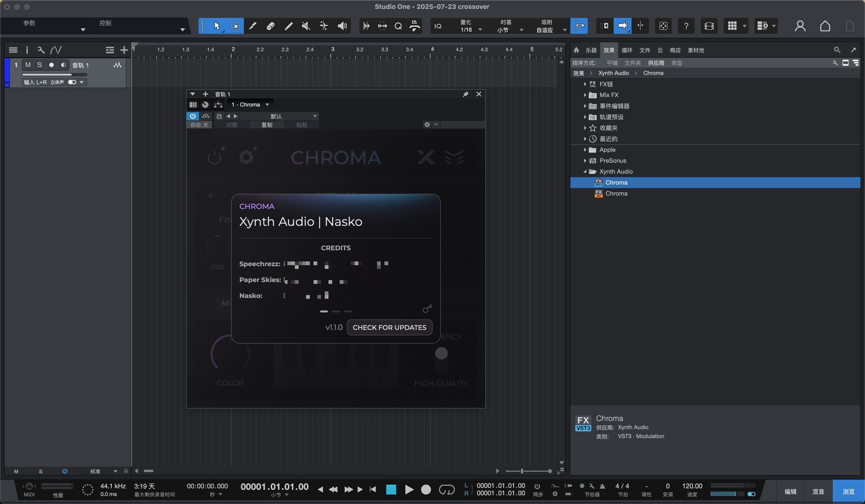The width and height of the screenshot is (865, 504).
Task: Open the help question mark
Action: tap(686, 26)
